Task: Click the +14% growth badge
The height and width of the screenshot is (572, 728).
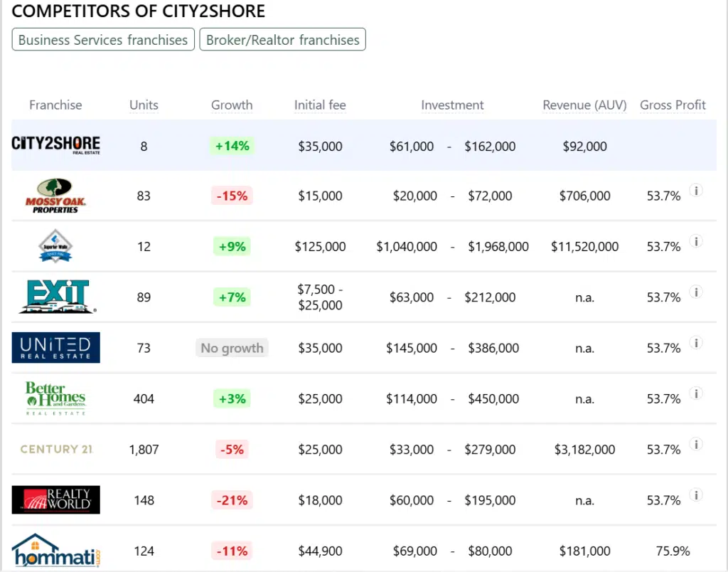Action: 232,146
